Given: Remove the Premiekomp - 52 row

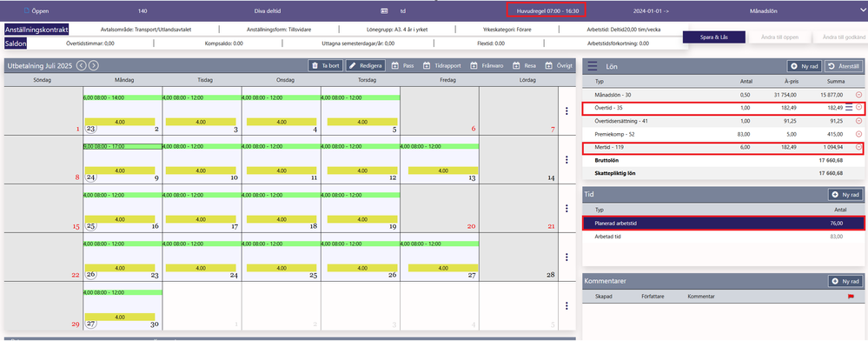Looking at the screenshot, I should (858, 134).
